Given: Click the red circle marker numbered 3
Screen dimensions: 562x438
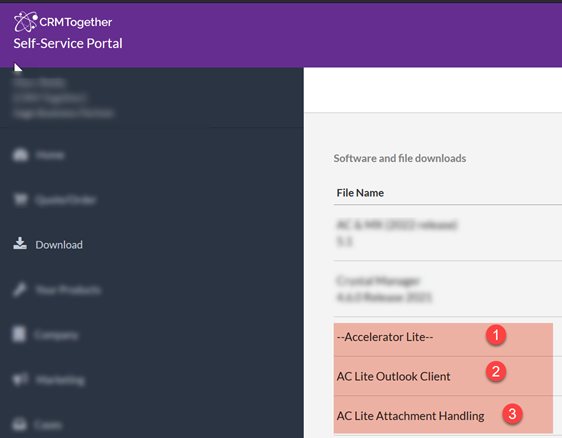Looking at the screenshot, I should coord(513,414).
